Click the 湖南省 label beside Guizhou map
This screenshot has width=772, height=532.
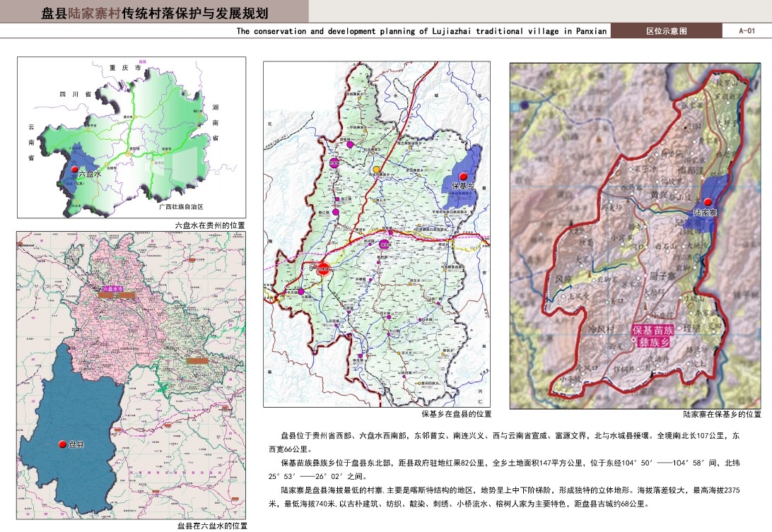coord(216,122)
